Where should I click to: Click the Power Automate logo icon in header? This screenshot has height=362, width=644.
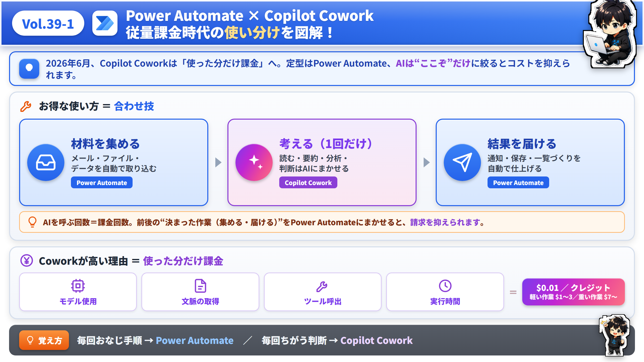[105, 23]
